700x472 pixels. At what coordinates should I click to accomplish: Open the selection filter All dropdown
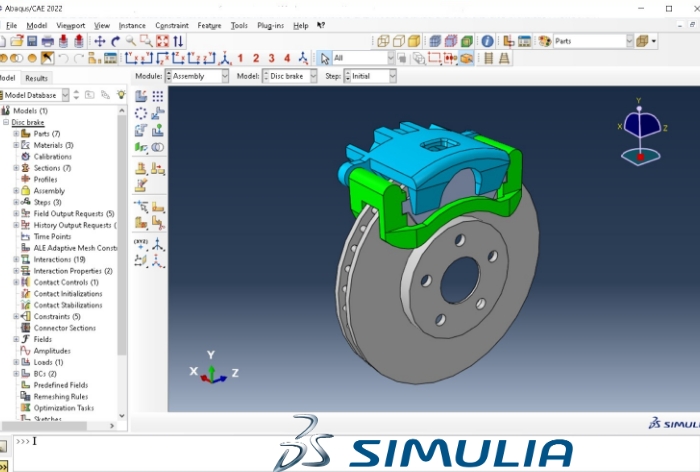point(363,58)
